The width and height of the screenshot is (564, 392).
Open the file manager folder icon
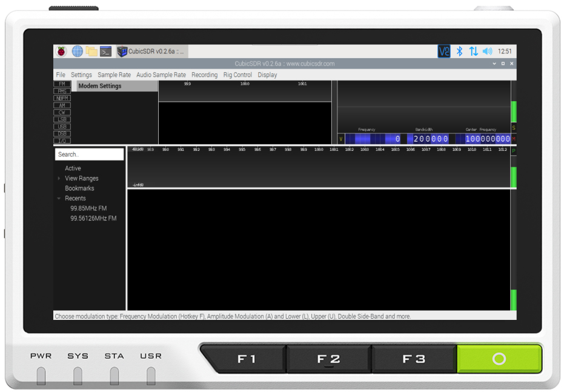tap(91, 51)
